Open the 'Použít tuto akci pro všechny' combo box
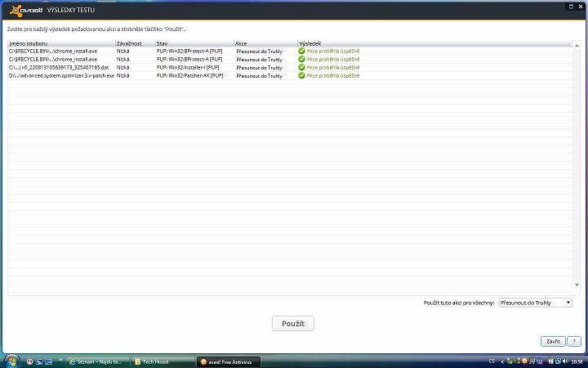This screenshot has height=368, width=588. coord(535,303)
